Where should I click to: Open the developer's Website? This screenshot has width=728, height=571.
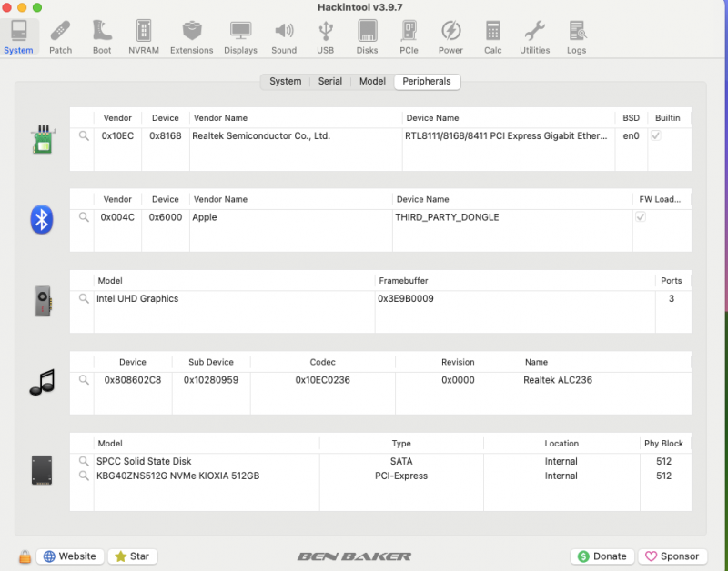click(70, 556)
